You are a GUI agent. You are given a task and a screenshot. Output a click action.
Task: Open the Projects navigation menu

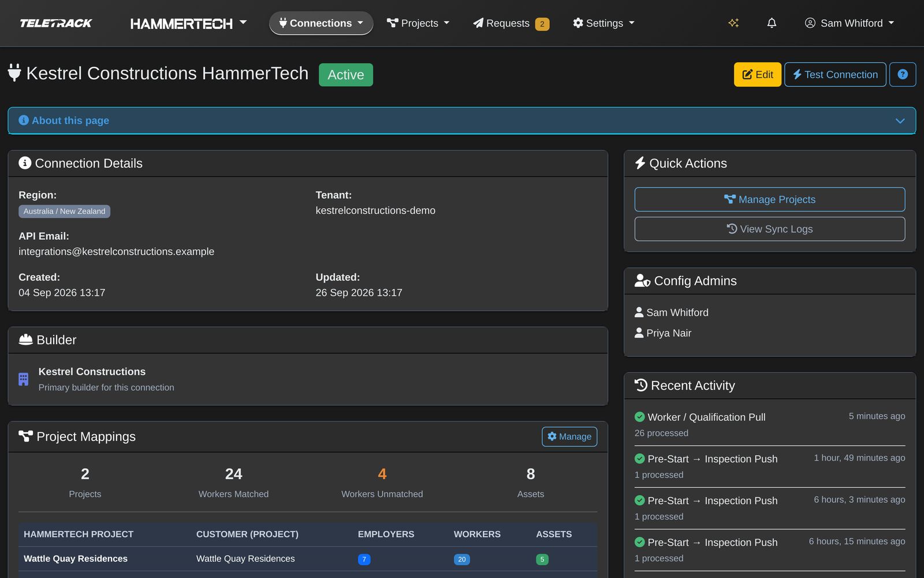pyautogui.click(x=418, y=23)
